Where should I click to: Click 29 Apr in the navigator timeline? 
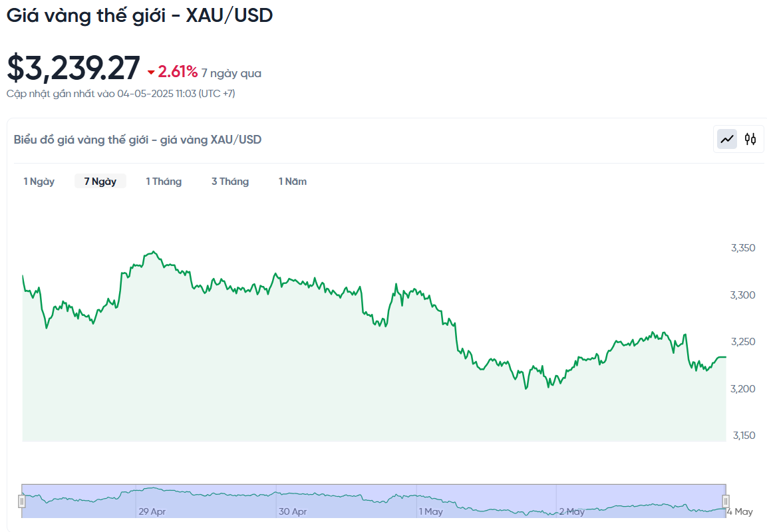[152, 511]
